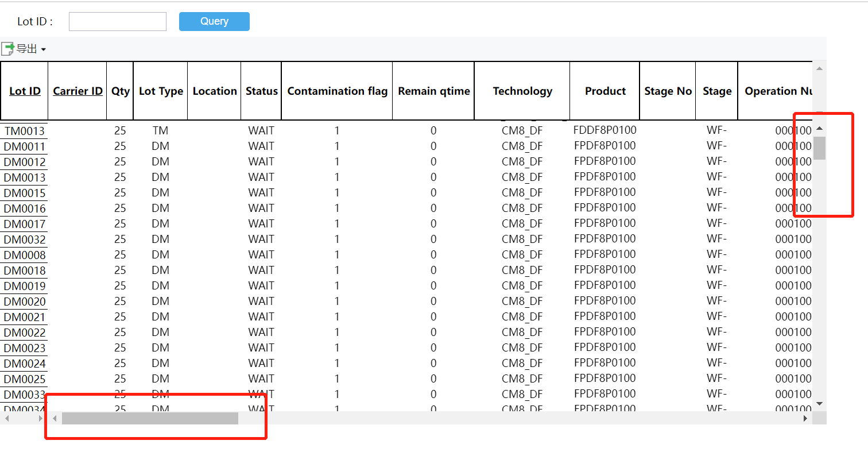Open lot DM0013 link
Image resolution: width=868 pixels, height=452 pixels.
pos(25,177)
